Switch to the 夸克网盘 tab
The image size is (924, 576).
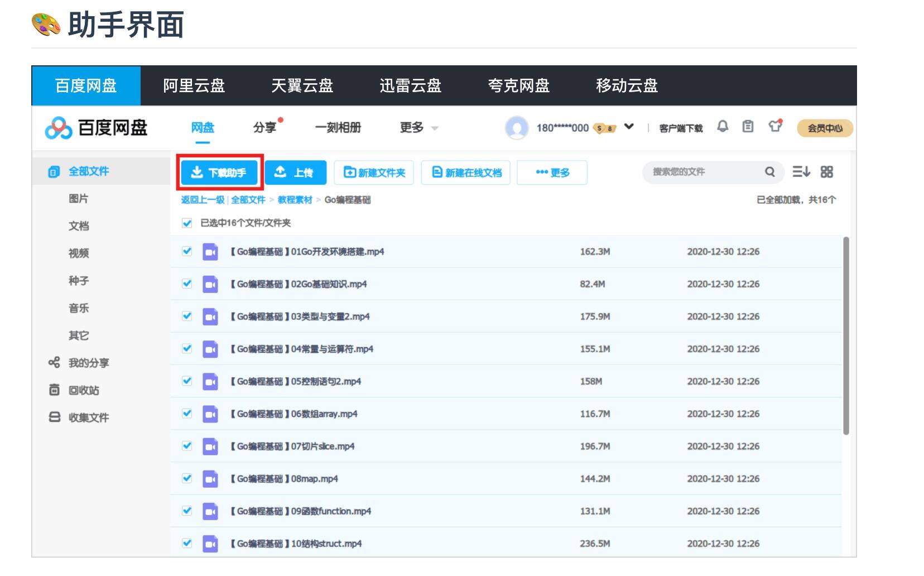(519, 85)
